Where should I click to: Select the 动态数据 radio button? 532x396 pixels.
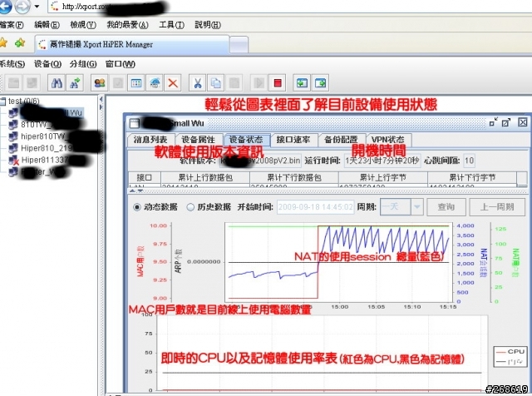(136, 207)
